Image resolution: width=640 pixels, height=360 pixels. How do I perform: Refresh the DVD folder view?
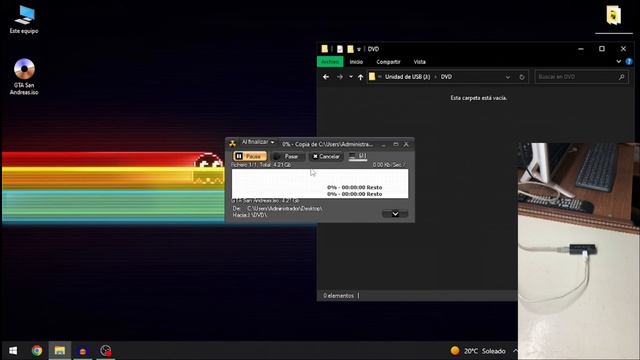pos(522,77)
